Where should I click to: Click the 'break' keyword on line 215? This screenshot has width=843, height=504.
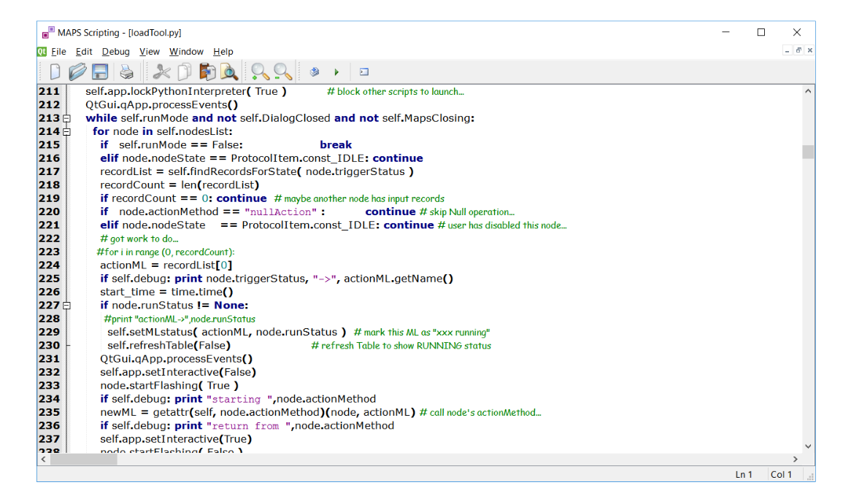pos(336,145)
